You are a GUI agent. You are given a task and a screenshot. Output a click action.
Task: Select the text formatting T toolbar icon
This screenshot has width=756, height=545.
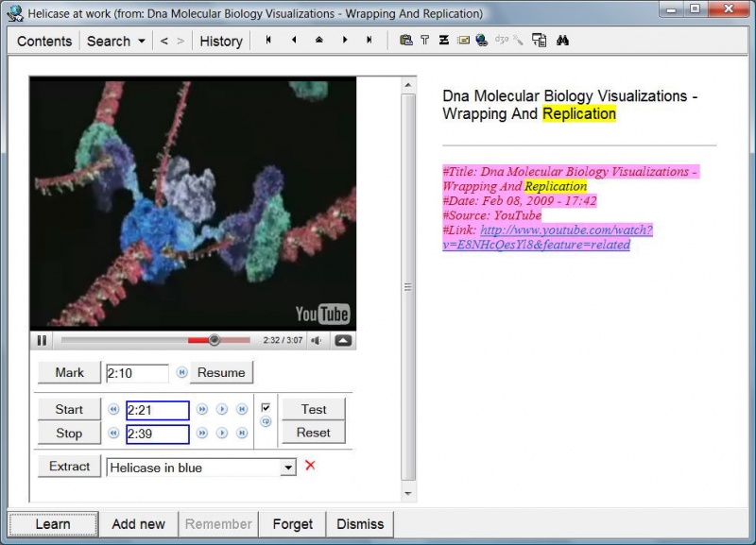424,40
